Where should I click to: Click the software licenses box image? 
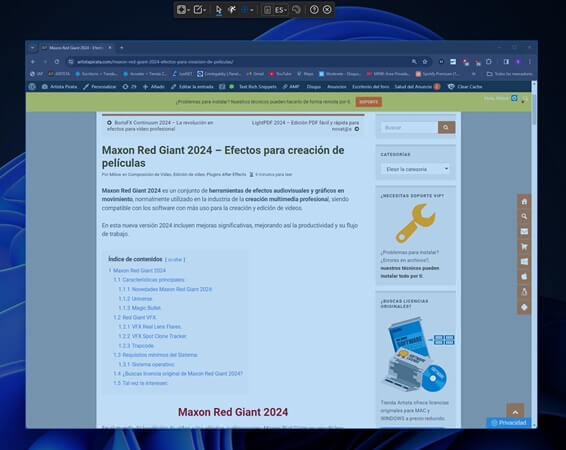(418, 354)
